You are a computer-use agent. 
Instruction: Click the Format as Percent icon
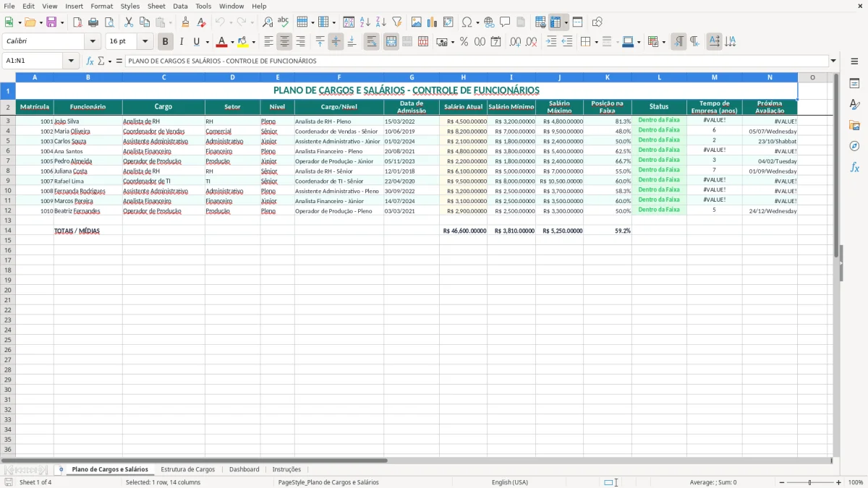(x=464, y=42)
